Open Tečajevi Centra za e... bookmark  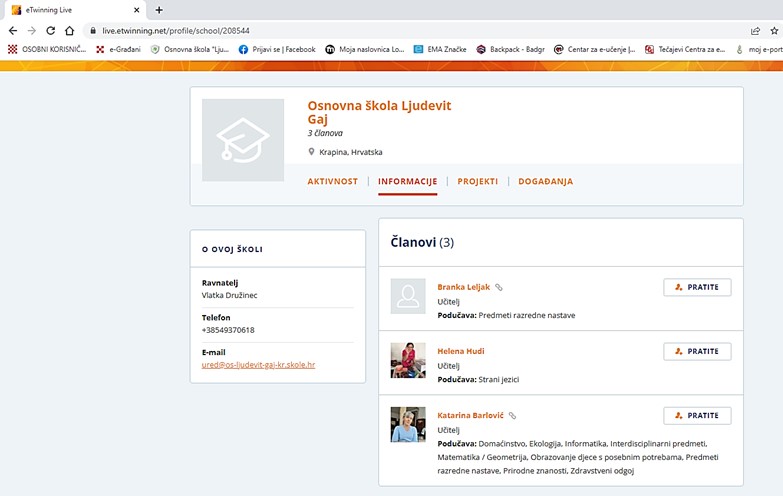[685, 49]
